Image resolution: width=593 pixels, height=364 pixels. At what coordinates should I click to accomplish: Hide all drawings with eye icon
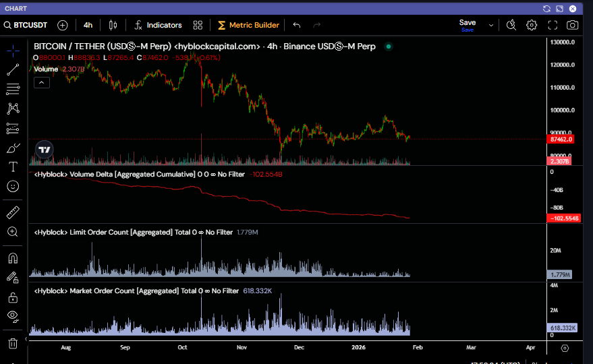click(13, 316)
